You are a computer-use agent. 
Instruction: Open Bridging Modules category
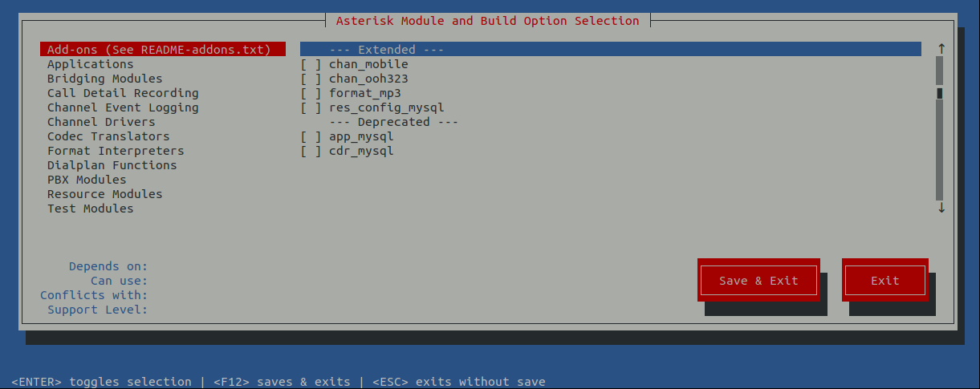point(104,79)
